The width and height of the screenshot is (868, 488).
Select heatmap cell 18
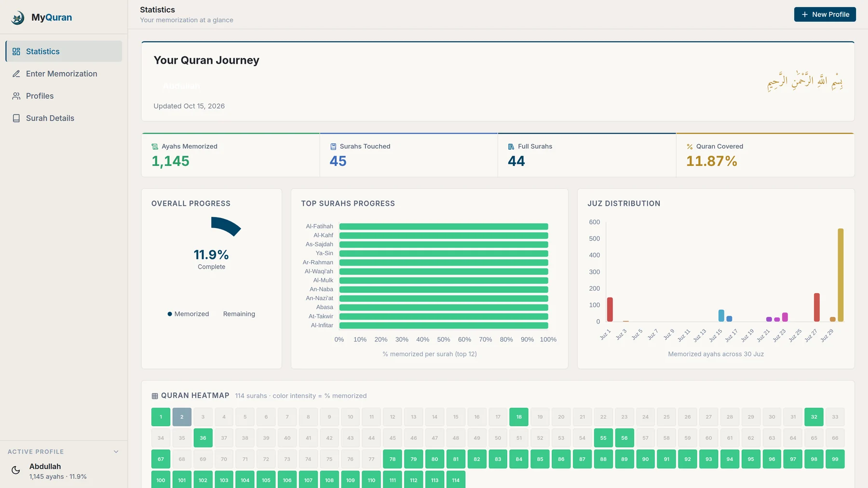[x=519, y=417]
